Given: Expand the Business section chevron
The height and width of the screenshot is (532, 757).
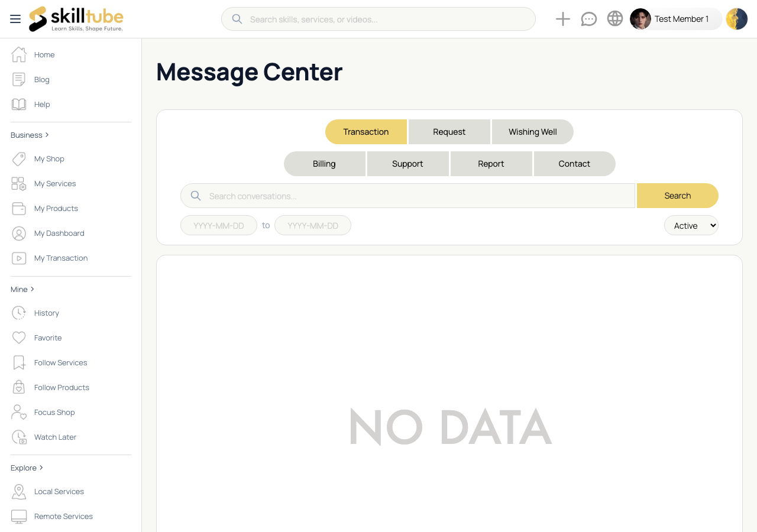Looking at the screenshot, I should pos(47,135).
